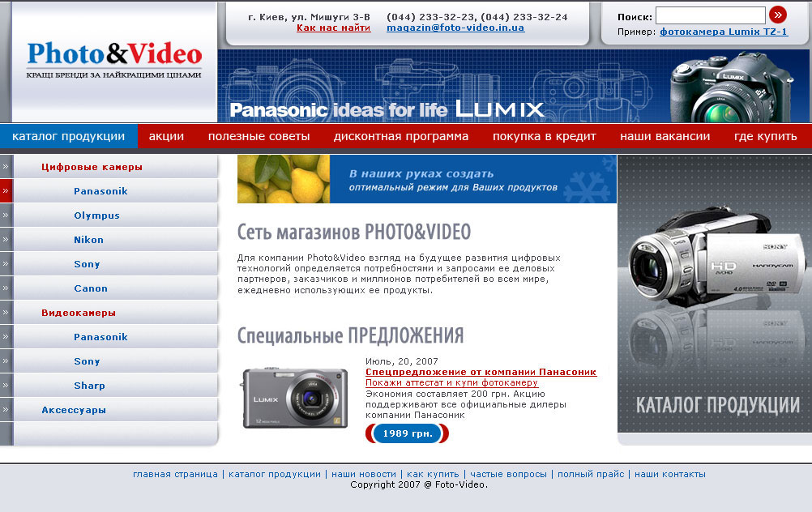812x512 pixels.
Task: Select Olympus under digital cameras
Action: click(96, 215)
